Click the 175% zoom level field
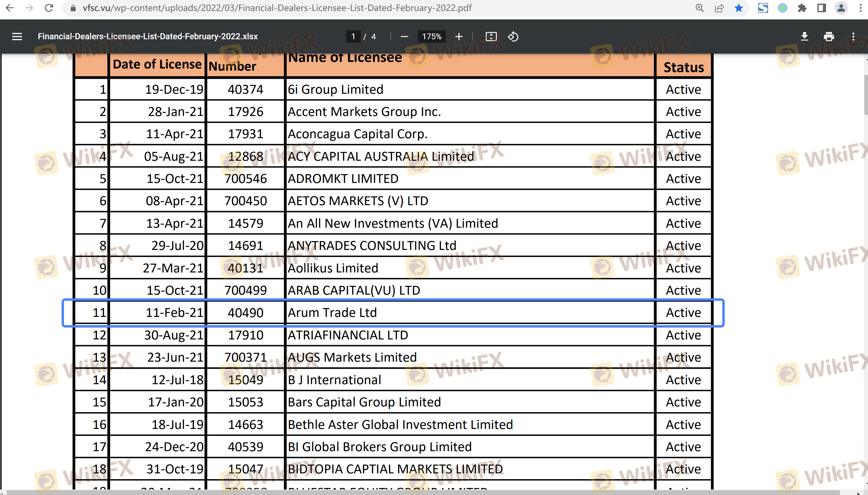 432,36
